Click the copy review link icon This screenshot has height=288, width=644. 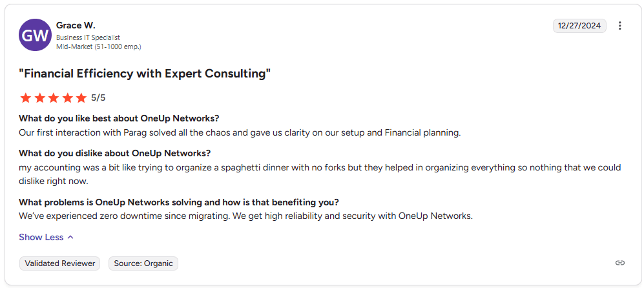click(x=620, y=263)
